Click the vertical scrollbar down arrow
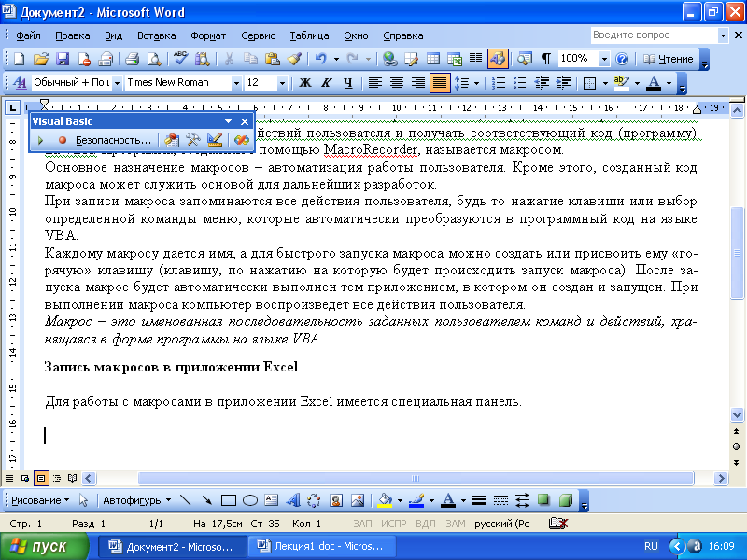Screen dimensions: 747x560 point(737,414)
